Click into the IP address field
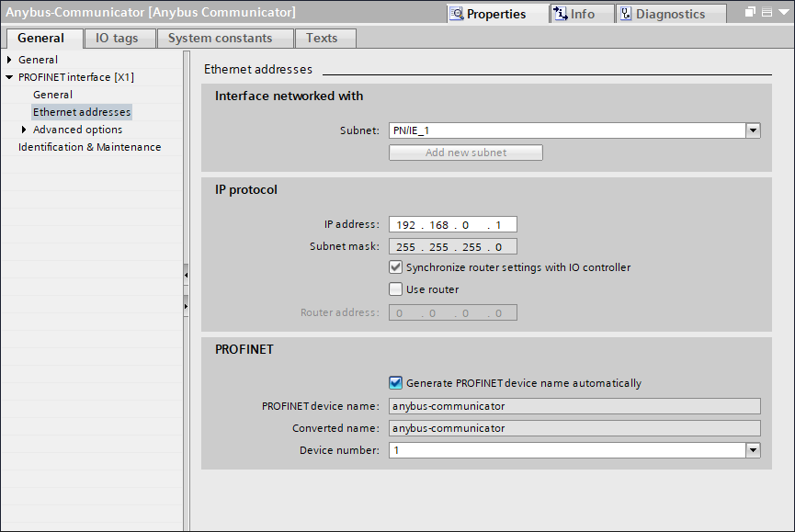This screenshot has width=795, height=532. coord(452,224)
